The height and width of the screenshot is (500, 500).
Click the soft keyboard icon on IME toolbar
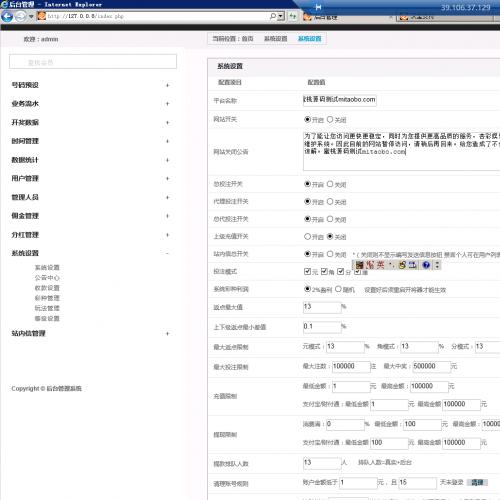pos(412,265)
